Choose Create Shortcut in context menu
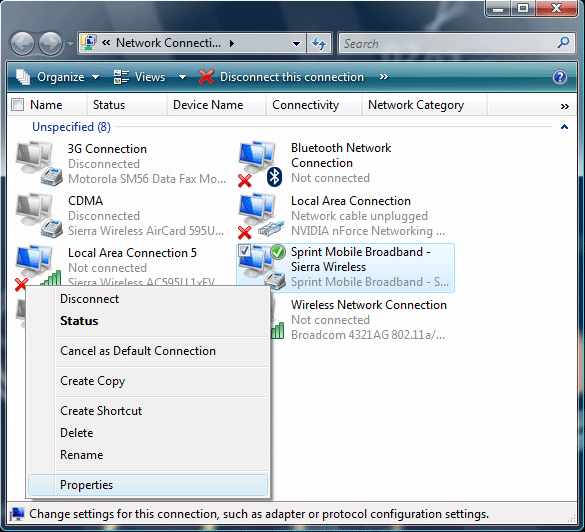The image size is (585, 532). pos(148,411)
